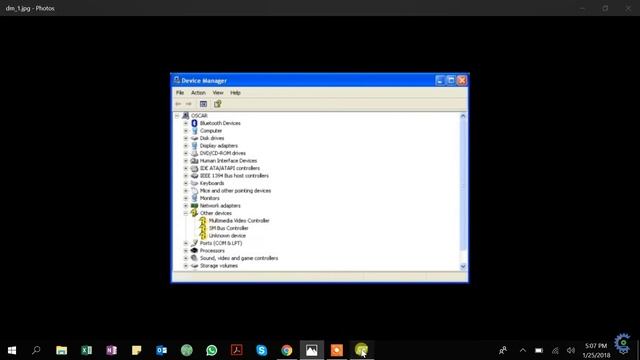This screenshot has width=640, height=360.
Task: Select Ports (COM & LPT)
Action: [221, 243]
